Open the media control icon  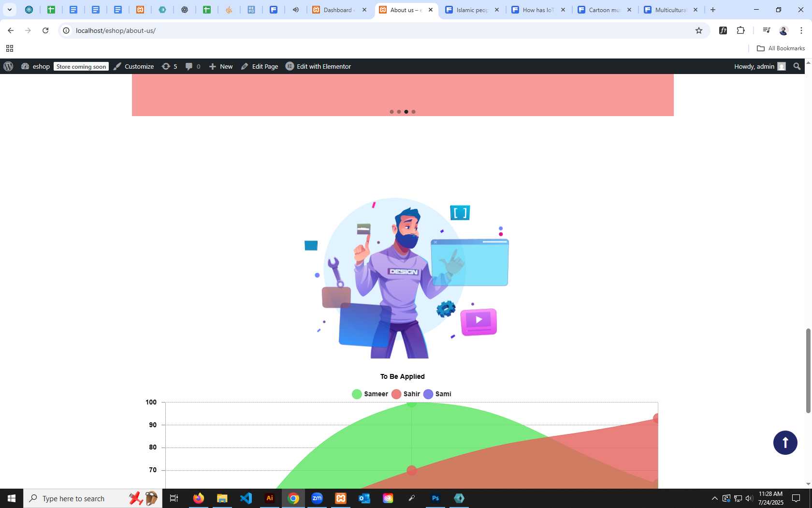click(767, 30)
